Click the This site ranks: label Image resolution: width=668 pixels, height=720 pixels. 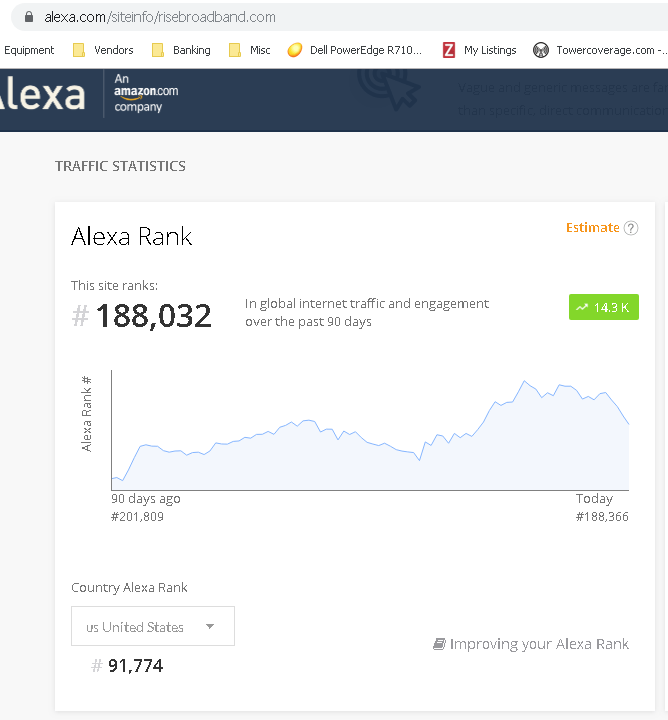pyautogui.click(x=114, y=286)
